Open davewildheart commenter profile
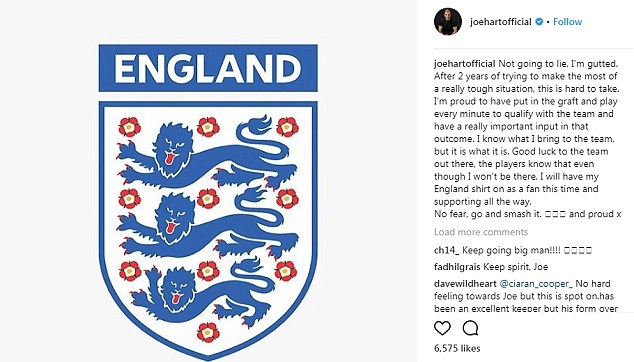 click(x=465, y=284)
